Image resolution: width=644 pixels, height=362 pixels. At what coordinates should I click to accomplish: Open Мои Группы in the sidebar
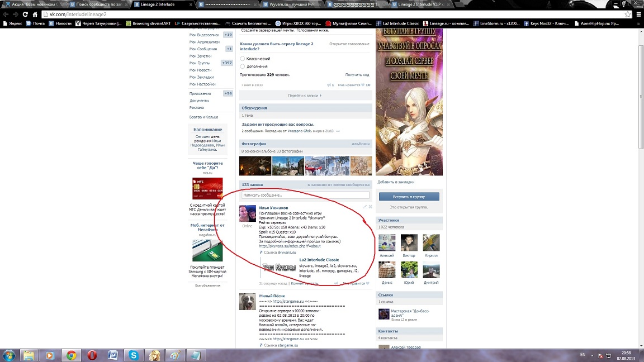tap(200, 63)
